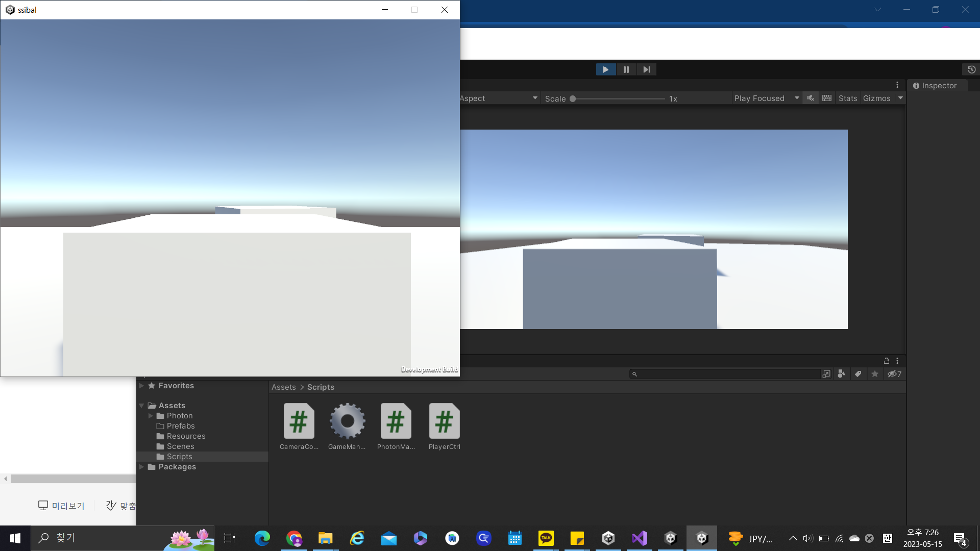The image size is (980, 551).
Task: Expand the Packages folder in Project tree
Action: (142, 467)
